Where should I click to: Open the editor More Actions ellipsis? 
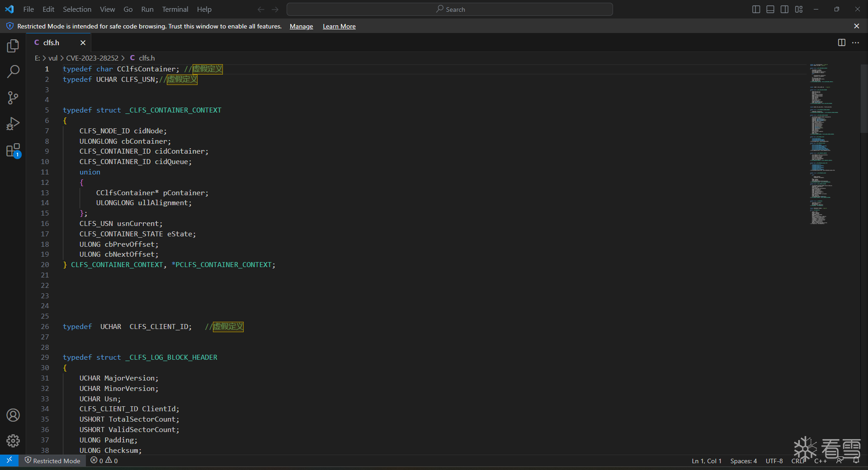click(855, 42)
